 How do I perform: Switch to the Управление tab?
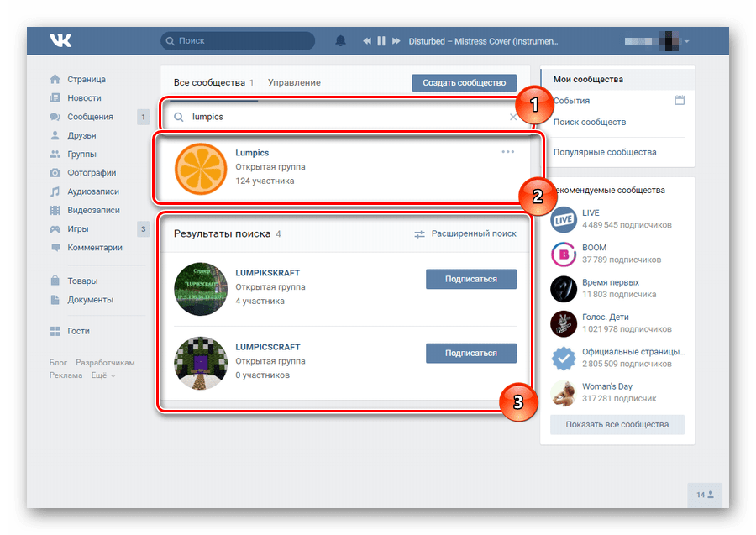click(294, 82)
